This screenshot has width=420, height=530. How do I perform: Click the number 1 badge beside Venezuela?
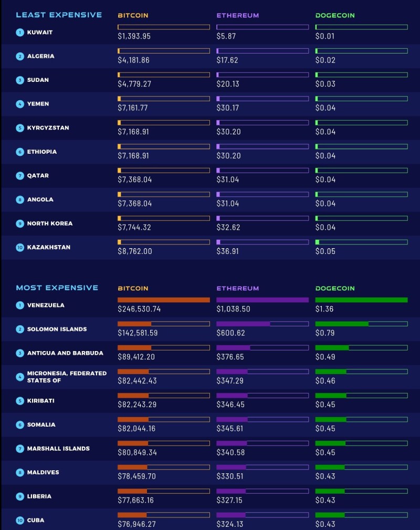[x=20, y=305]
